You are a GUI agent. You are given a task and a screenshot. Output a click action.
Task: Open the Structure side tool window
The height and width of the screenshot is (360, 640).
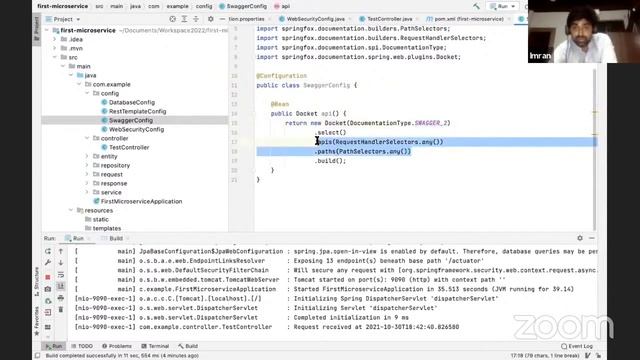pyautogui.click(x=37, y=282)
